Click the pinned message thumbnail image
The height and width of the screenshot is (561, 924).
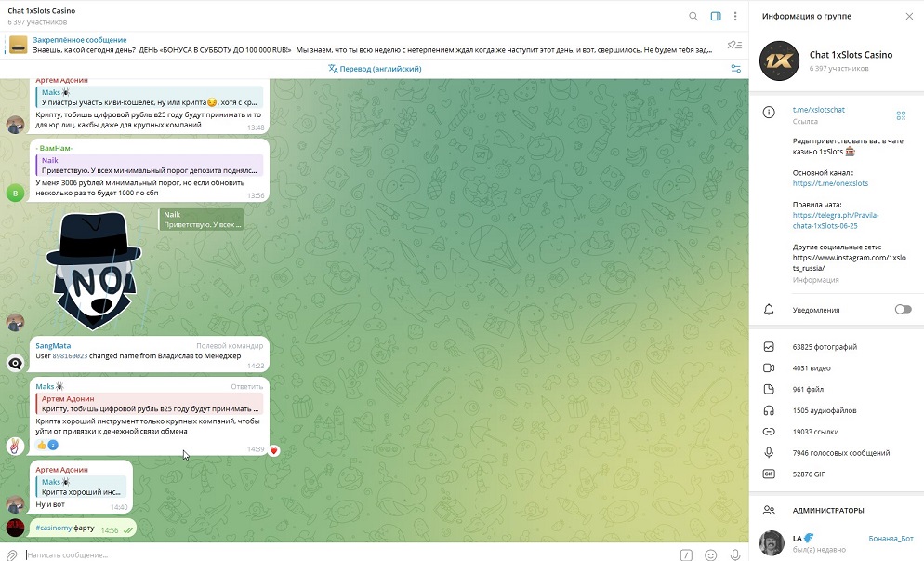click(x=19, y=45)
